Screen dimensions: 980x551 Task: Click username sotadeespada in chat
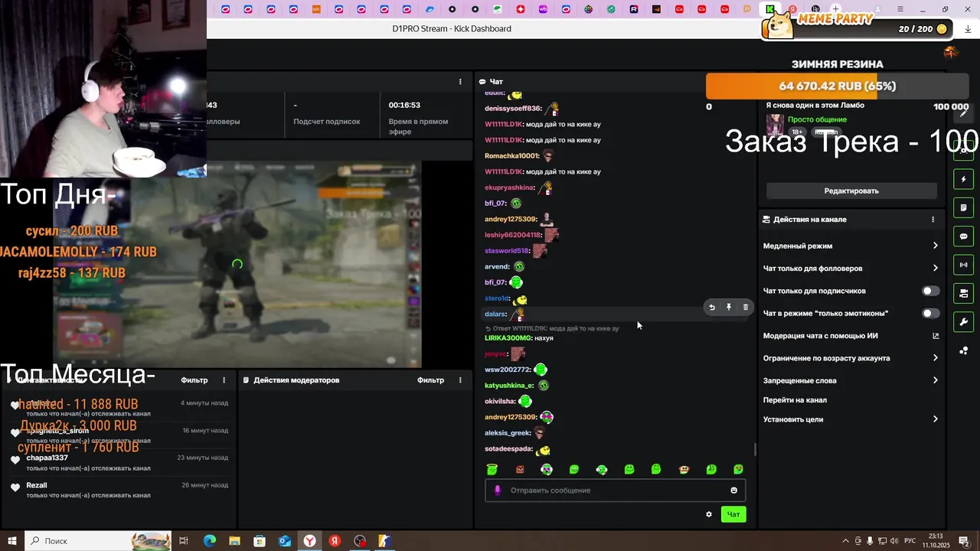click(508, 449)
